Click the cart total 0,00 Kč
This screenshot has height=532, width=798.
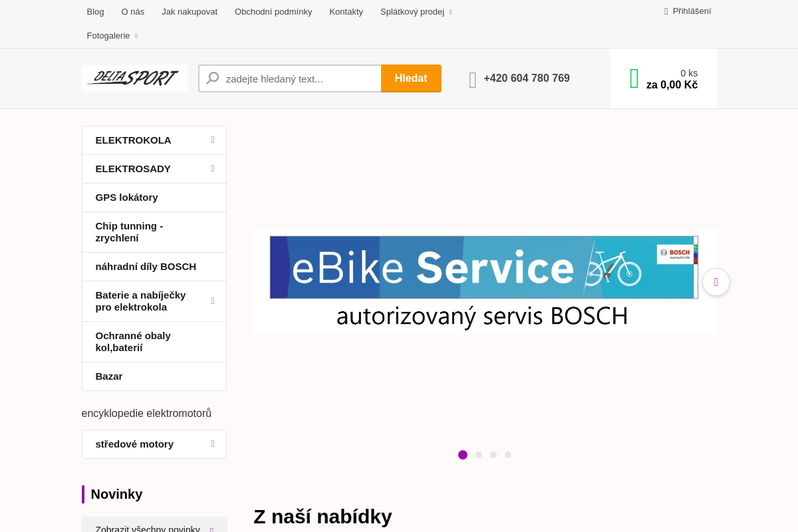672,85
